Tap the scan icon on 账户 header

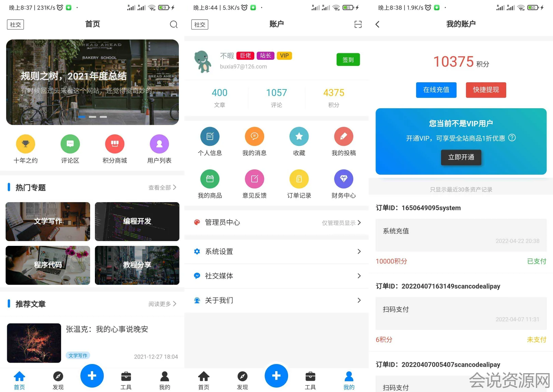point(358,24)
